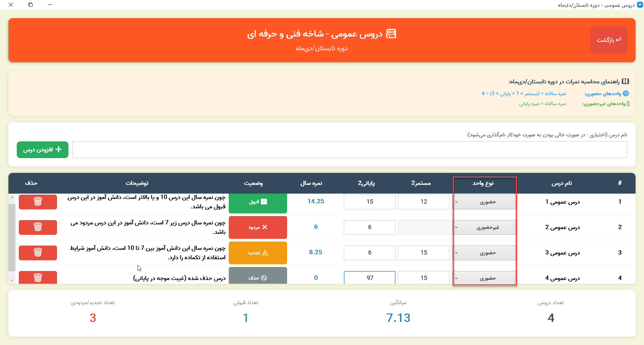Expand unit type dropdown in row 3
This screenshot has height=345, width=644.
tap(484, 253)
